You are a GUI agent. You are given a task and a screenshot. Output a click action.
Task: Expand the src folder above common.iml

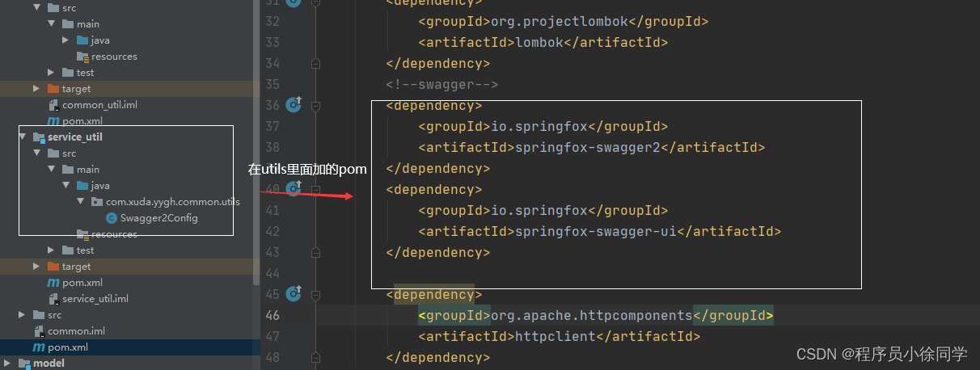point(23,315)
